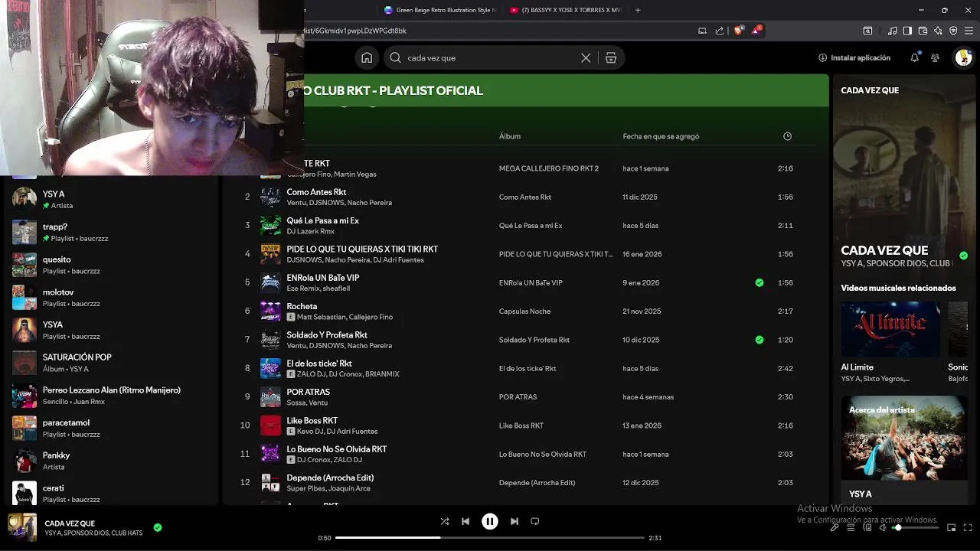Go to Spotify Home icon

(x=367, y=57)
